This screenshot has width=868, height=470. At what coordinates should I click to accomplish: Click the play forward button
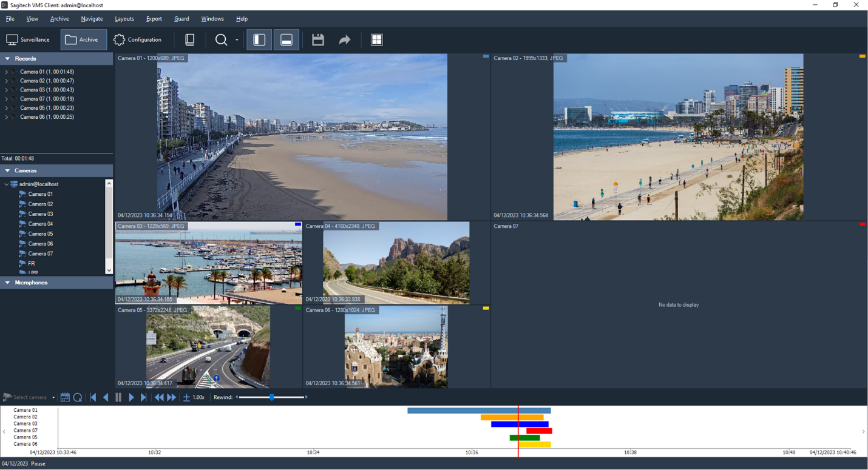pos(131,397)
